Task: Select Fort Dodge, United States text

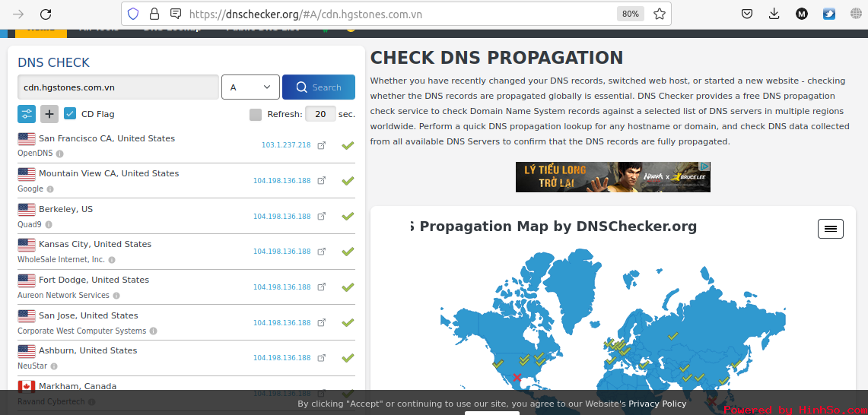Action: [x=94, y=280]
